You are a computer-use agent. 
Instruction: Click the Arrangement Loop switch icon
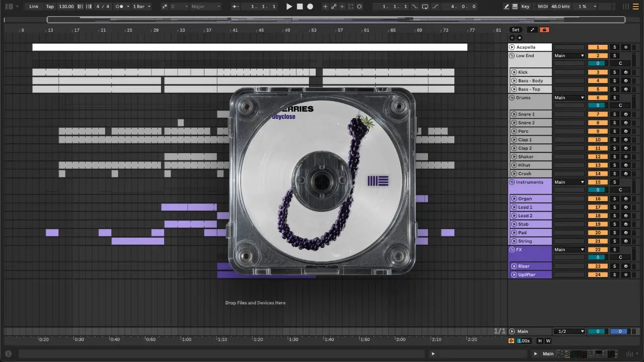[x=425, y=7]
